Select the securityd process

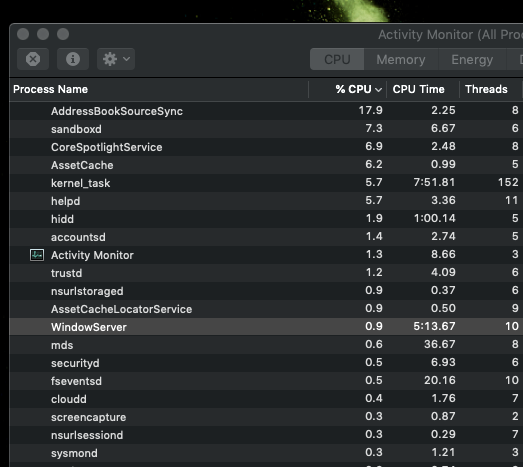pos(266,363)
